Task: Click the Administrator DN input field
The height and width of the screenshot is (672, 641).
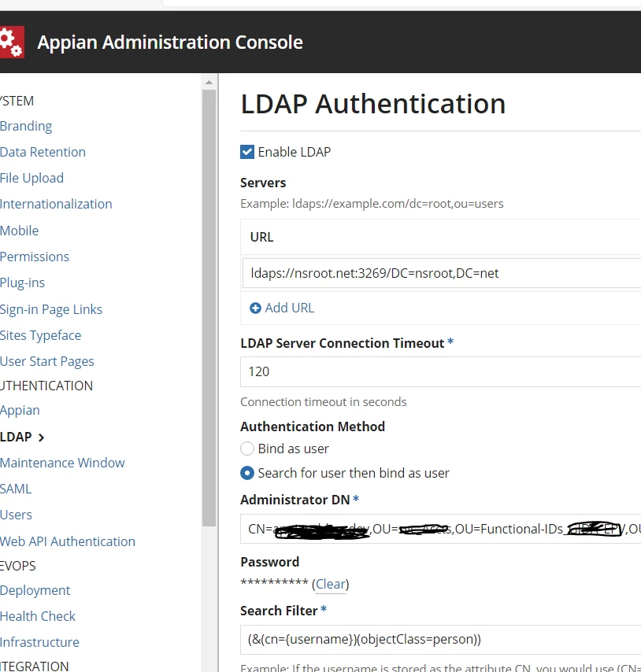Action: pos(441,529)
